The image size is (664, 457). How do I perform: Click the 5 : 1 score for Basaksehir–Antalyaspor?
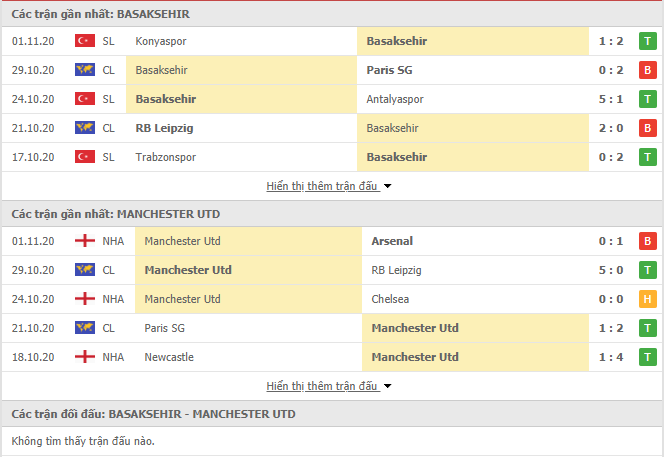611,99
